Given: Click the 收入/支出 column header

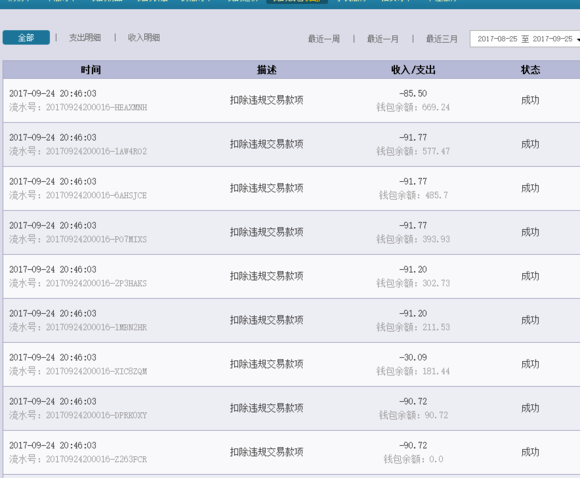Looking at the screenshot, I should pyautogui.click(x=413, y=70).
